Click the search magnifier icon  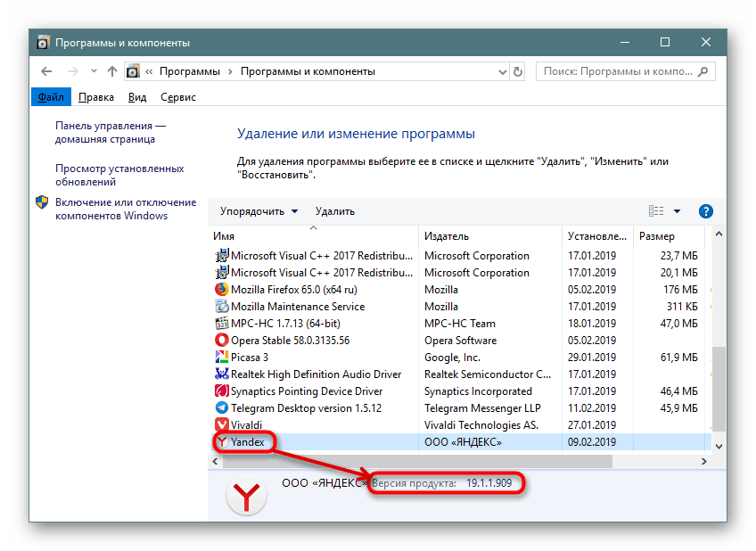click(703, 72)
